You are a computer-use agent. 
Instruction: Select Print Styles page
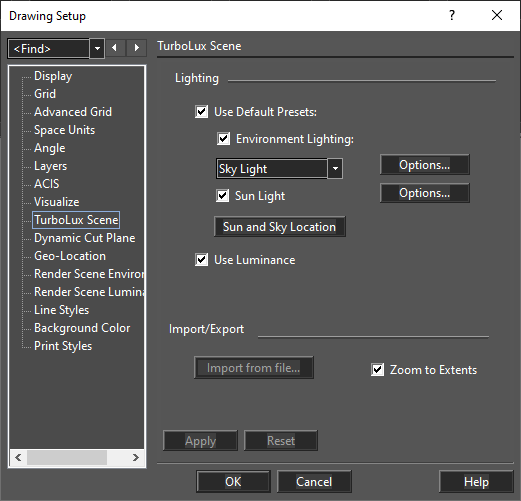63,346
